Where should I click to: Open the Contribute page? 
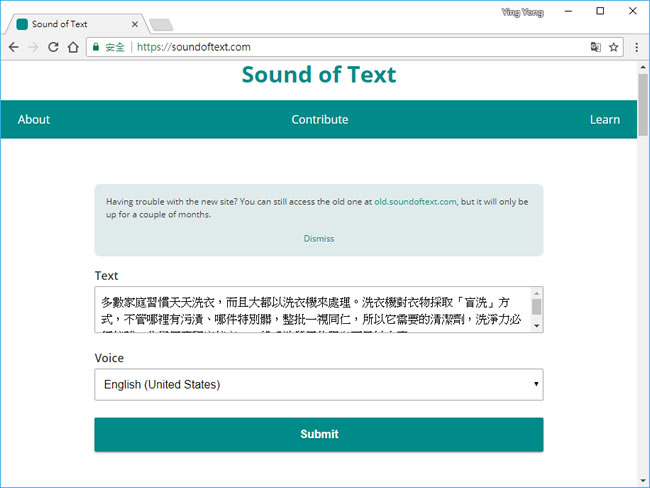coord(320,119)
